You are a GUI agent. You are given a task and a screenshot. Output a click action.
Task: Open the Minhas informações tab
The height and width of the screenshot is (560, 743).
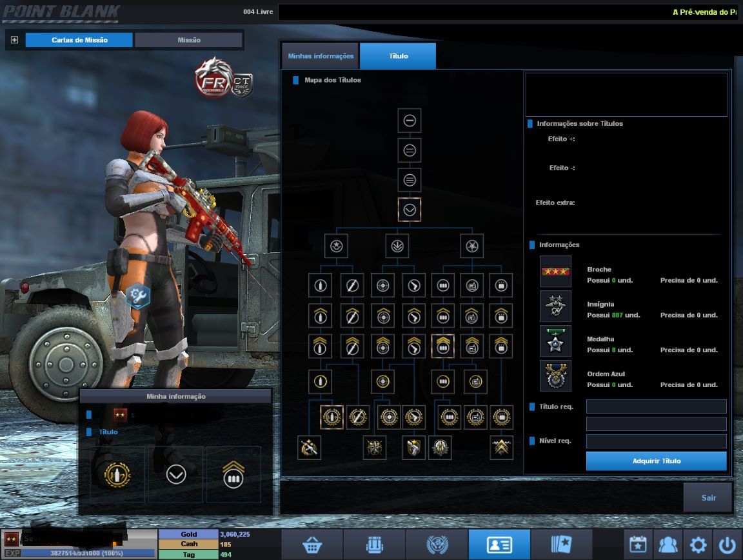tap(321, 56)
